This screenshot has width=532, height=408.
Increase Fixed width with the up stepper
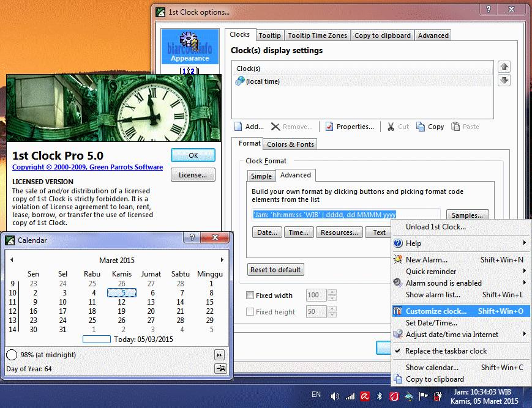click(x=331, y=292)
